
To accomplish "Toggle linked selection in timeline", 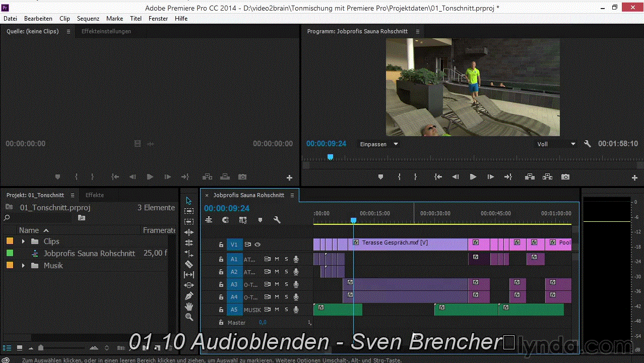I will tap(243, 220).
